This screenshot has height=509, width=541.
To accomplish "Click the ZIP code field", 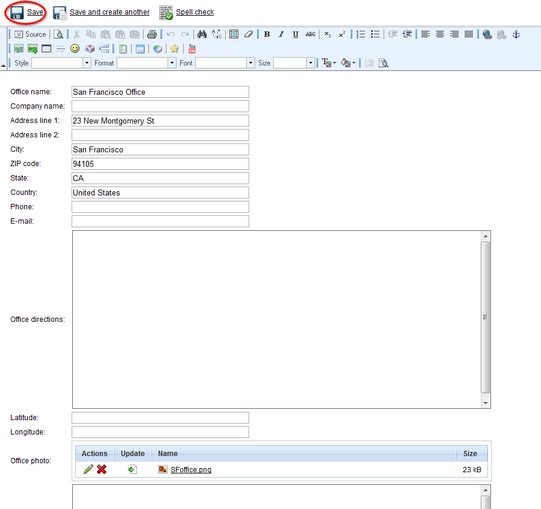I will coord(160,164).
